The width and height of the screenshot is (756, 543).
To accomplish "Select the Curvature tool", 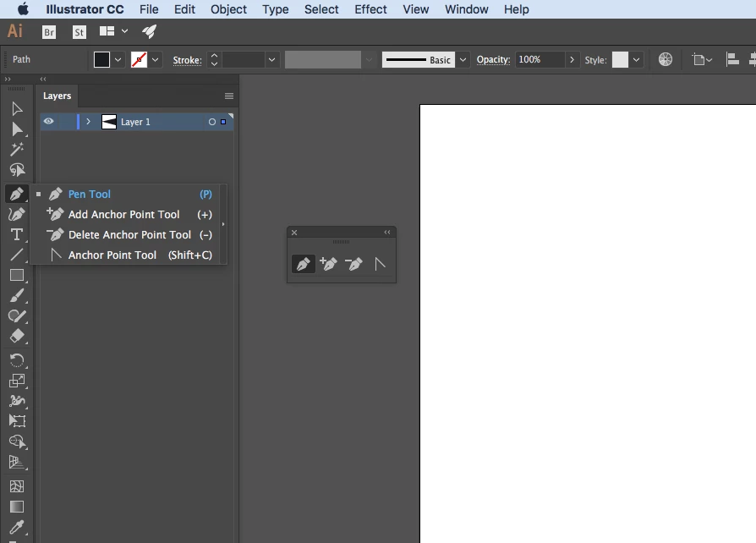I will click(17, 214).
